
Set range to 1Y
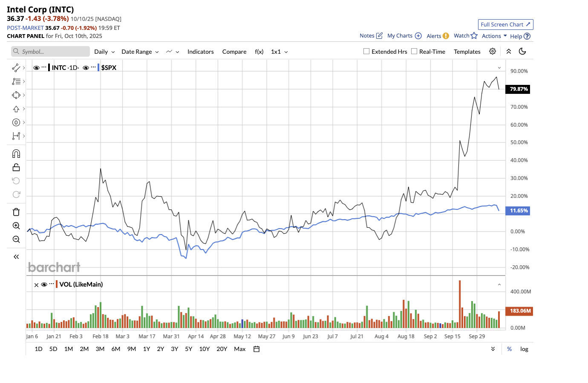pyautogui.click(x=147, y=349)
